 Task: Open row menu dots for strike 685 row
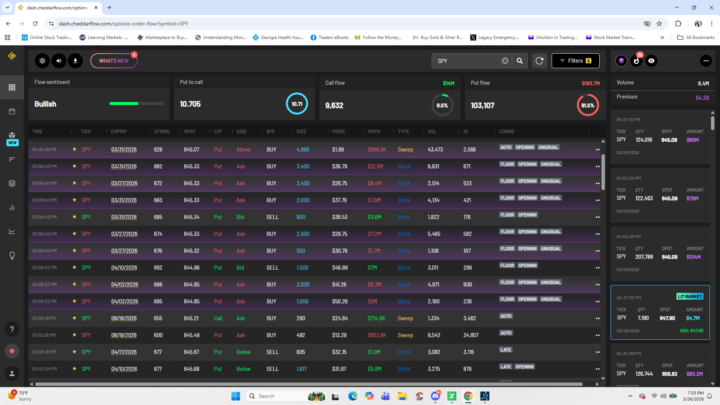pyautogui.click(x=597, y=217)
